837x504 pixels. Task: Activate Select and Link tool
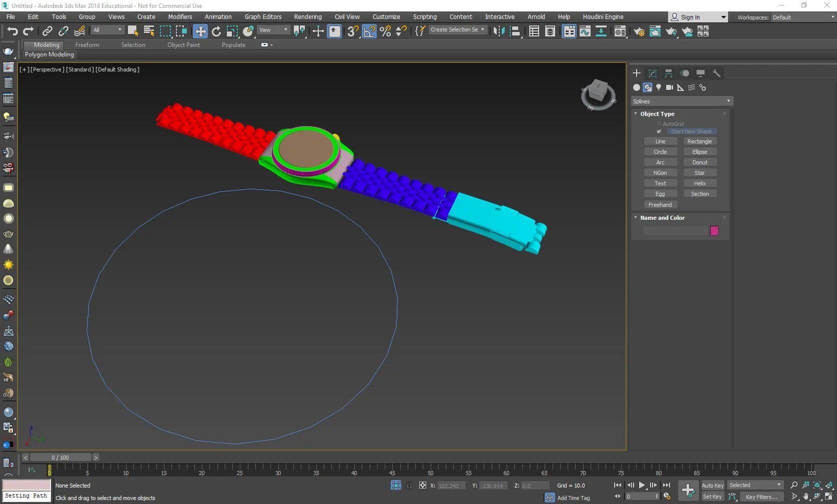[47, 31]
